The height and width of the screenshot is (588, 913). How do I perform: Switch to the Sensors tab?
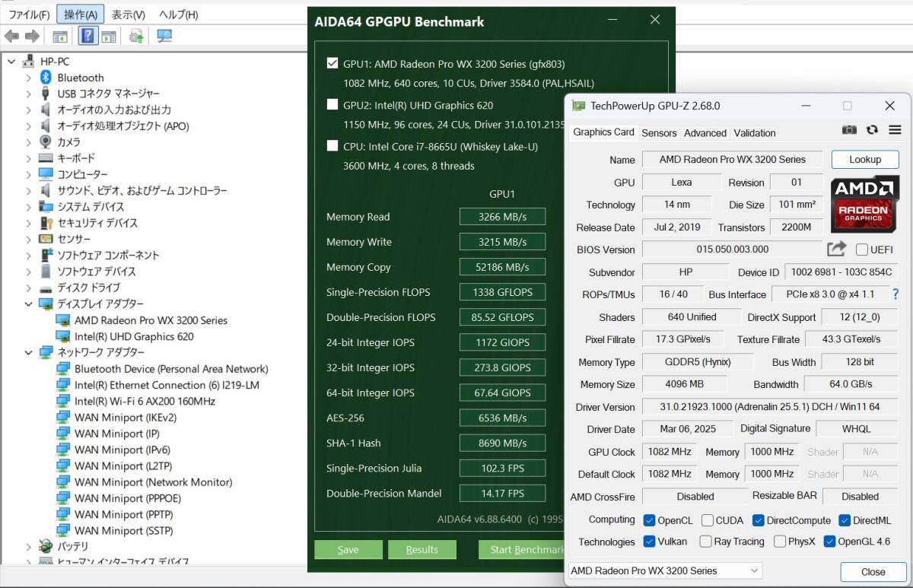click(x=659, y=132)
